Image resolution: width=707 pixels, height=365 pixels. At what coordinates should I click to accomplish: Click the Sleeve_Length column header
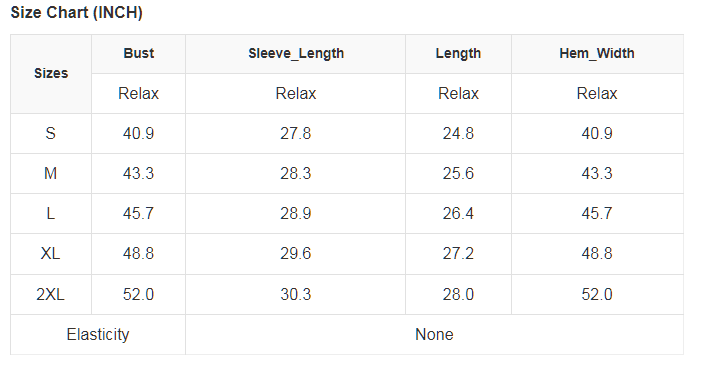pyautogui.click(x=295, y=54)
